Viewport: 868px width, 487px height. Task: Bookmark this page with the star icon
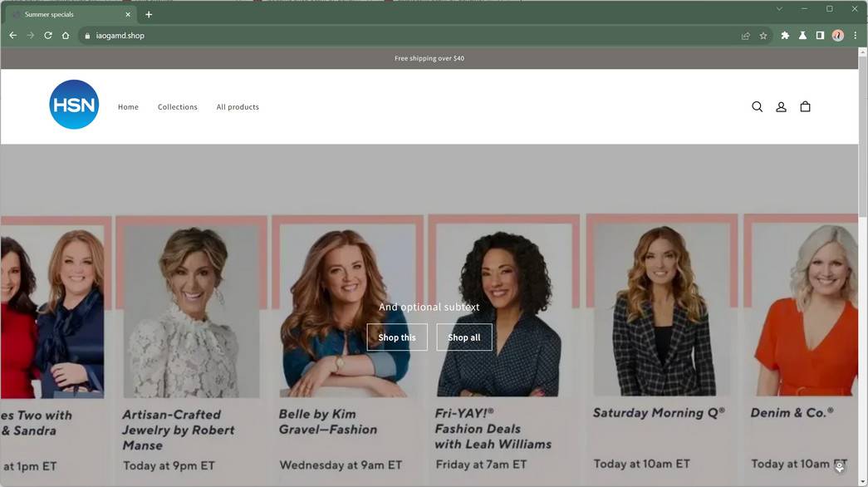763,36
